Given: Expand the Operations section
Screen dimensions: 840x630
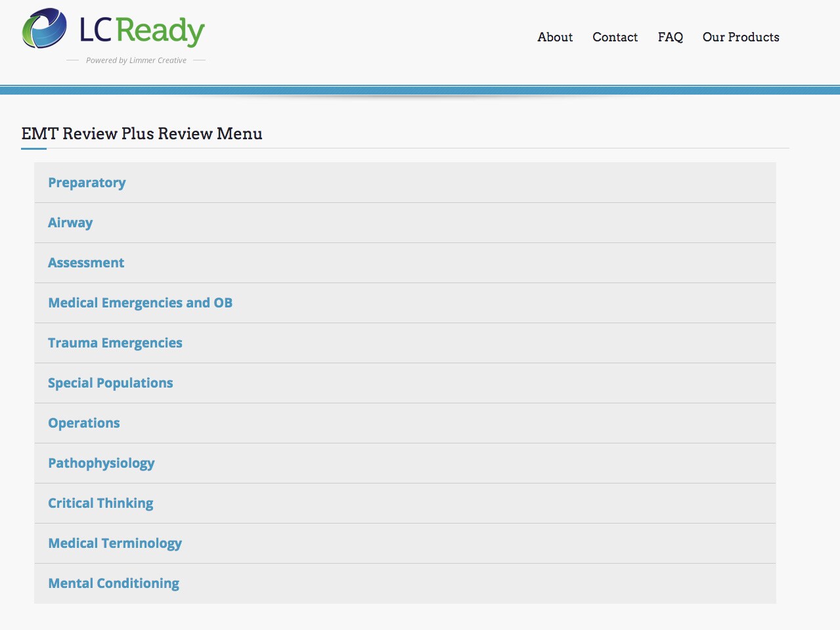Looking at the screenshot, I should [84, 423].
